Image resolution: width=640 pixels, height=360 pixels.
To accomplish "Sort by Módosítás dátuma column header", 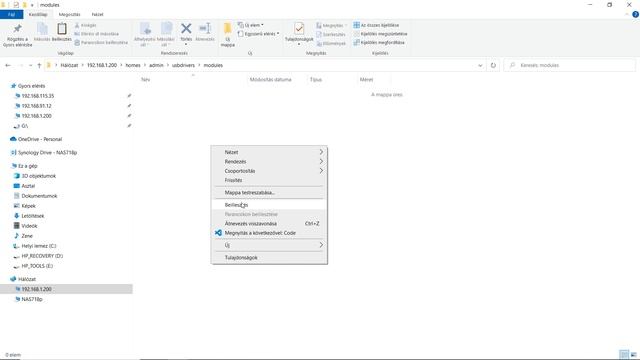I will (271, 80).
